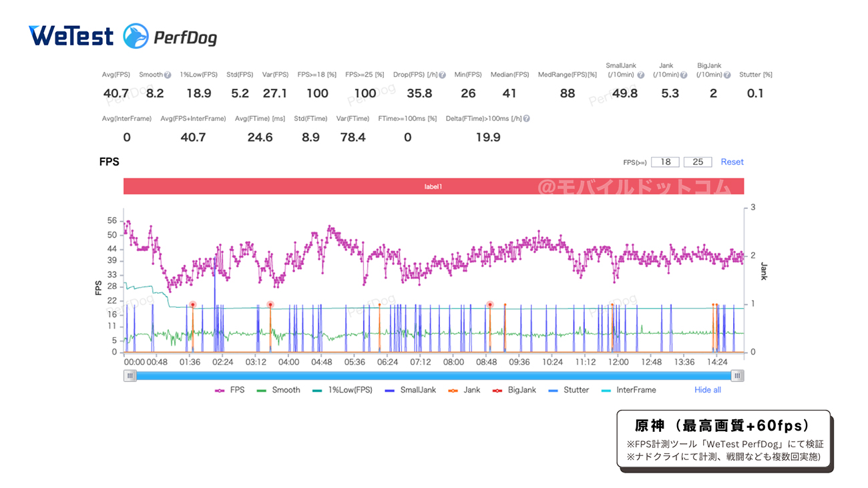Toggle the Stutter legend item
This screenshot has width=868, height=488.
(x=568, y=390)
